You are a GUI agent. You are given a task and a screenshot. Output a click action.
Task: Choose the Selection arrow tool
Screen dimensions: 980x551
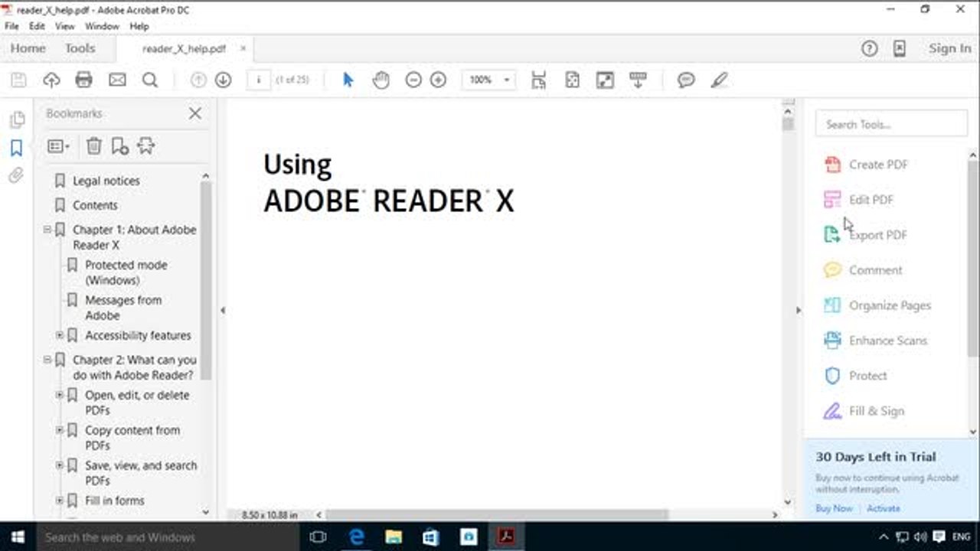348,80
